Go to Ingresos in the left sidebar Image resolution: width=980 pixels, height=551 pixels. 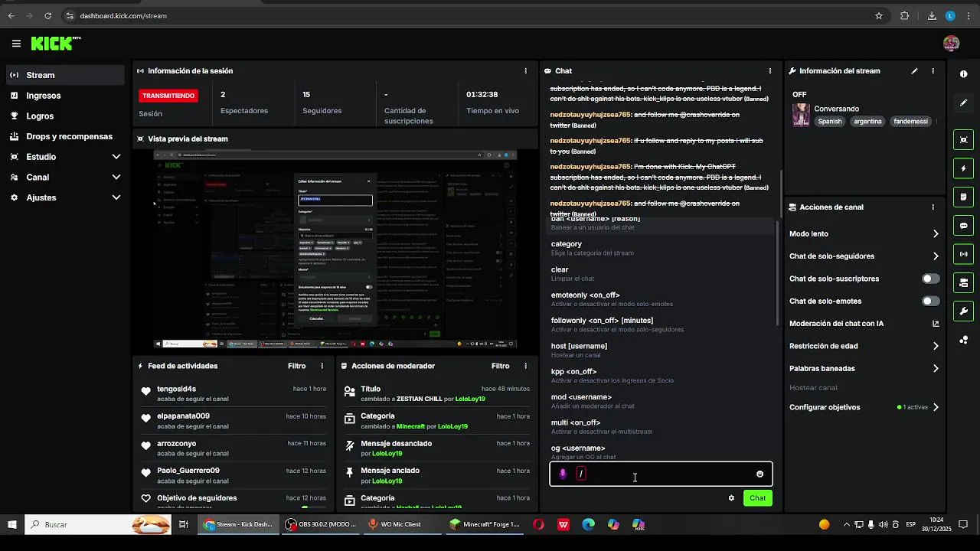pos(65,96)
